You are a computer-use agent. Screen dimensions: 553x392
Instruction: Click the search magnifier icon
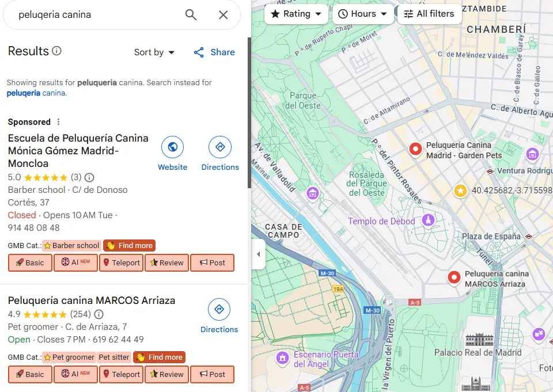pos(191,15)
